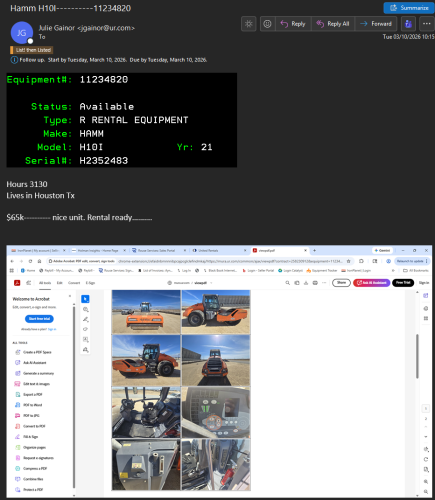The width and height of the screenshot is (435, 500).
Task: Open the All tools menu item
Action: coord(45,283)
